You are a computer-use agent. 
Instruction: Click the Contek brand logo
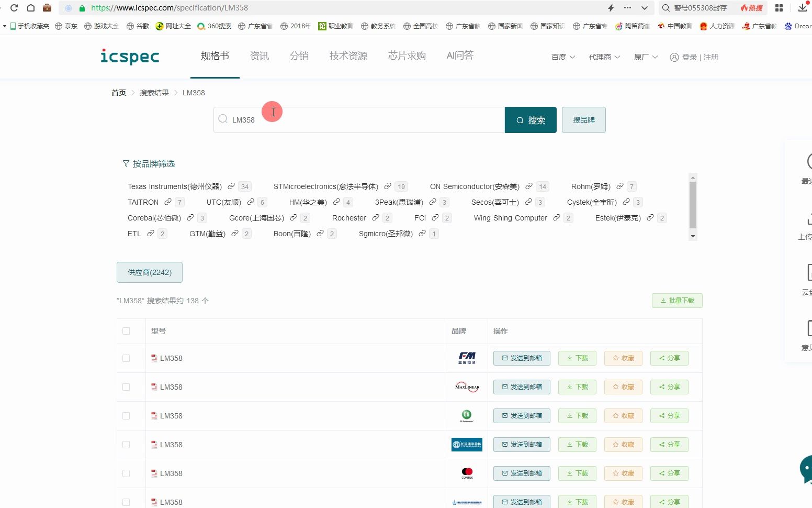(x=467, y=473)
